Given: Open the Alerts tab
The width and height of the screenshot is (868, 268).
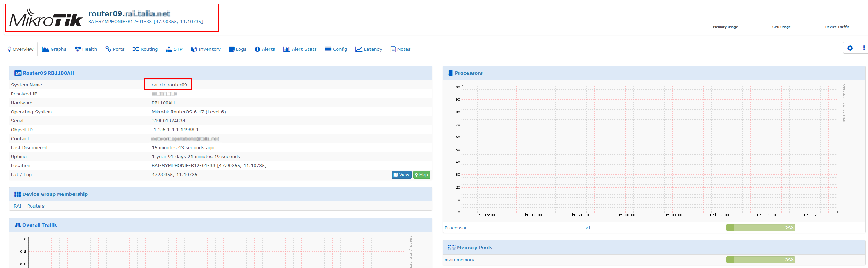Looking at the screenshot, I should point(265,49).
